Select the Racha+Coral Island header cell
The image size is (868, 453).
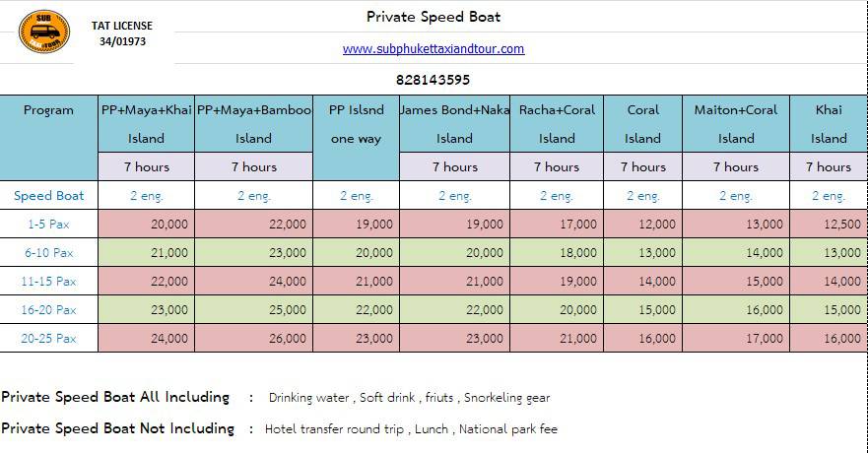pyautogui.click(x=557, y=124)
